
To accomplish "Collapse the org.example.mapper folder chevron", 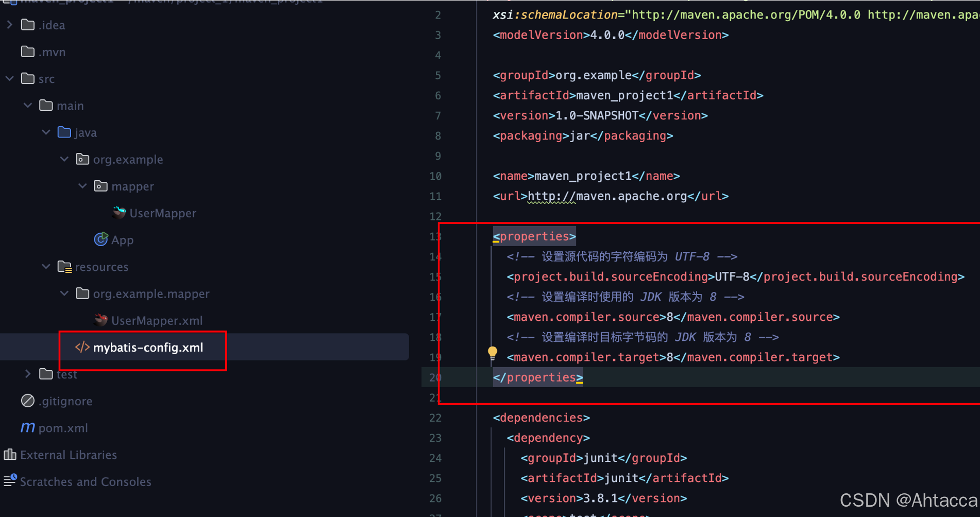I will click(64, 294).
